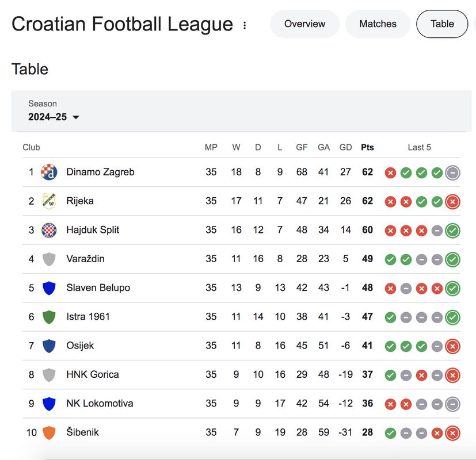Click the Dinamo Zagreb club crest
This screenshot has width=476, height=460.
[x=49, y=172]
